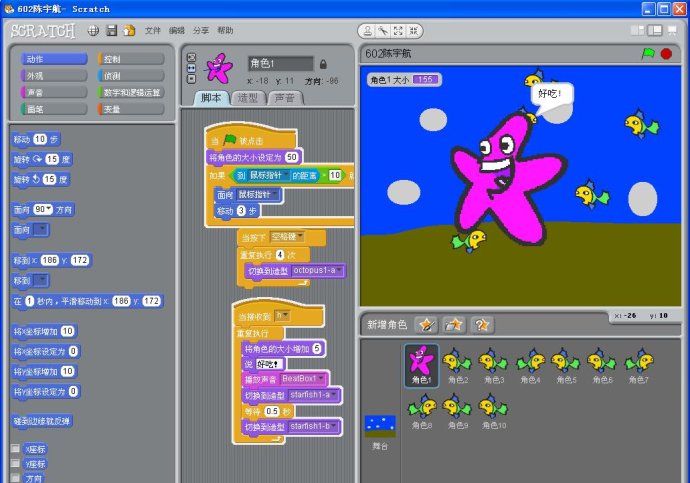The width and height of the screenshot is (690, 483).
Task: Switch to the 造型 tab
Action: (248, 98)
